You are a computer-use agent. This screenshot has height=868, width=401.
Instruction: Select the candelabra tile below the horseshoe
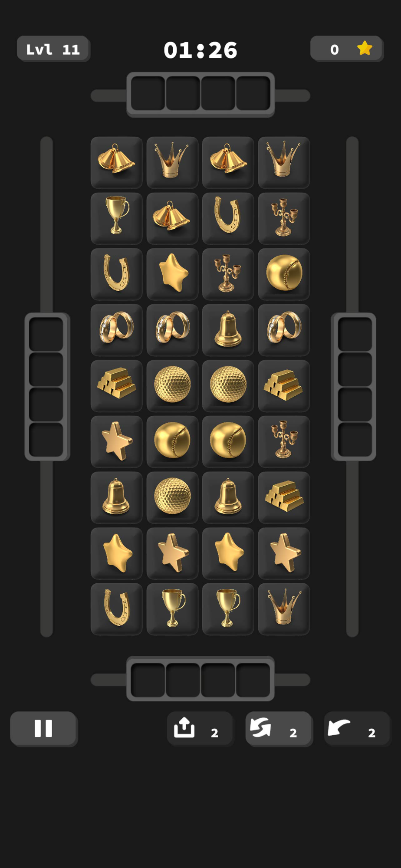click(x=228, y=274)
